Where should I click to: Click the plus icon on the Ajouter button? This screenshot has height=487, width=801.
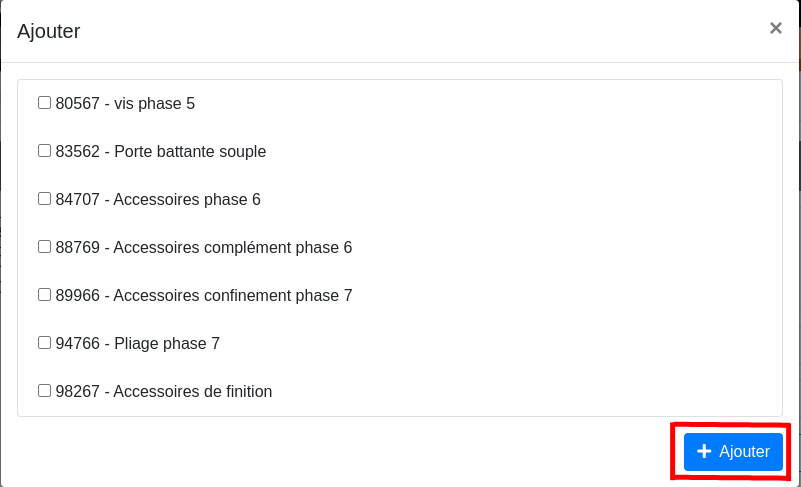pyautogui.click(x=704, y=452)
